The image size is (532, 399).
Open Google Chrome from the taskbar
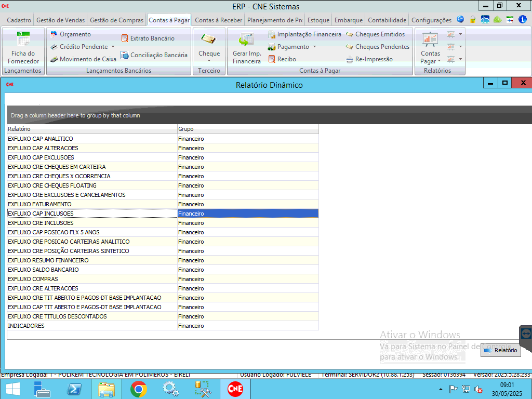click(138, 389)
